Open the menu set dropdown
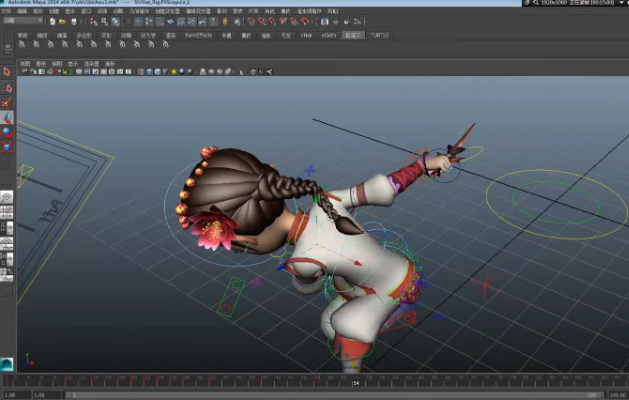The width and height of the screenshot is (629, 400). (x=23, y=20)
